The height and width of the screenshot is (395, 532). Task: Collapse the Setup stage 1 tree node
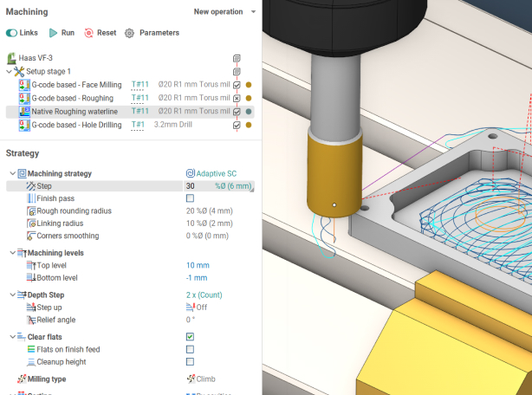(x=8, y=71)
